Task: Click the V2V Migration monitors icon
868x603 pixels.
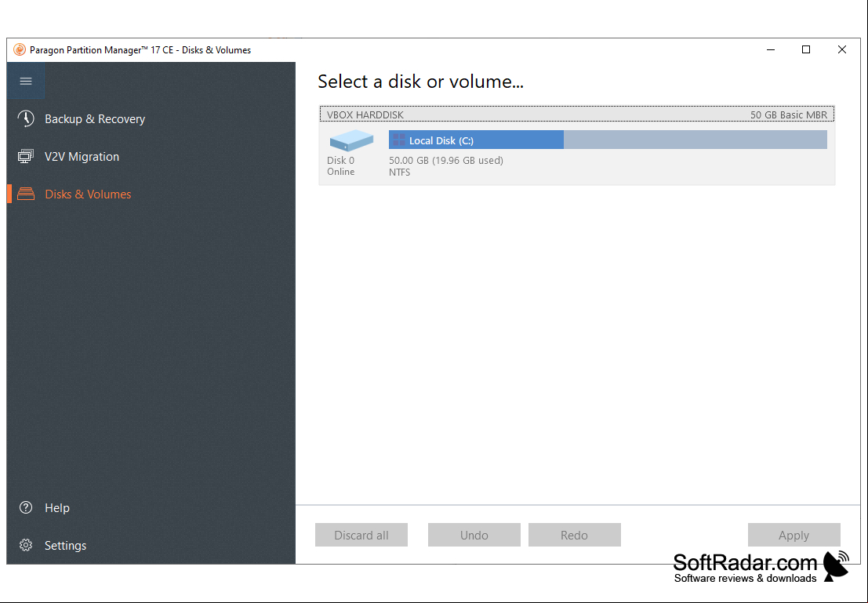Action: tap(25, 156)
